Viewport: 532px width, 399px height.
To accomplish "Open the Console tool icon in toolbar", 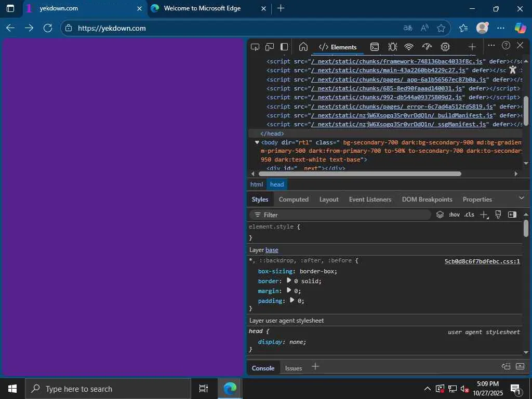I will [374, 47].
